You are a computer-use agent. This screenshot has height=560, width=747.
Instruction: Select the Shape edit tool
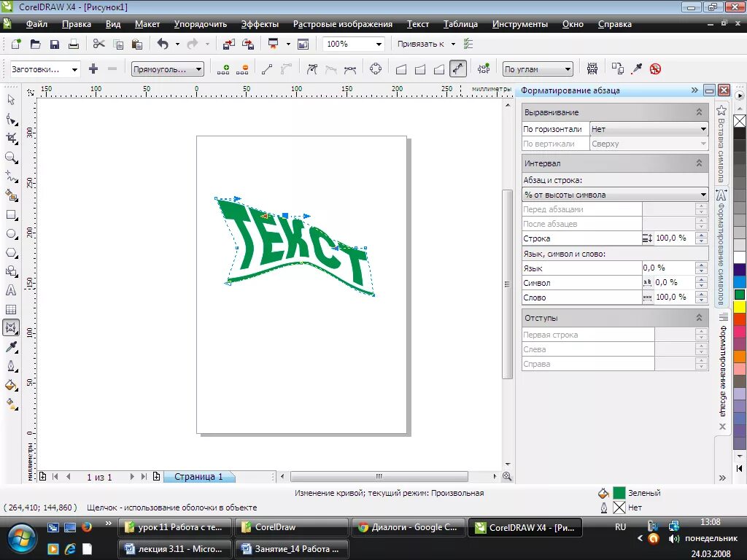(x=11, y=119)
